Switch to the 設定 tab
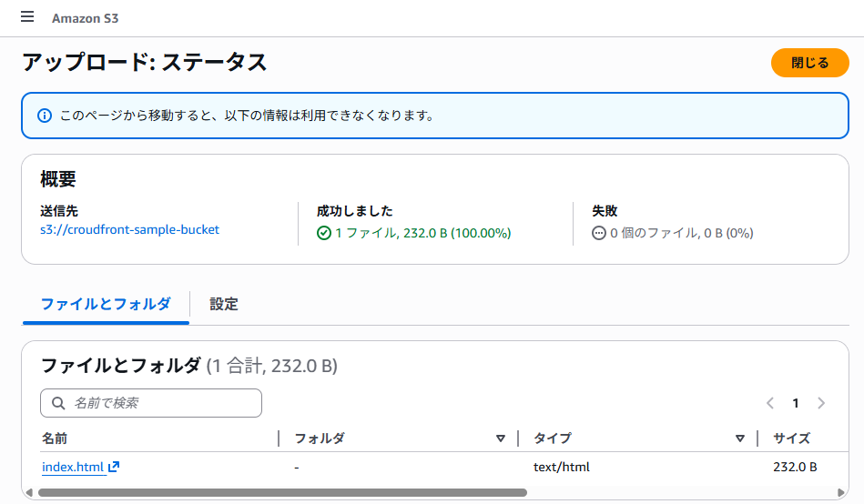 pos(224,305)
